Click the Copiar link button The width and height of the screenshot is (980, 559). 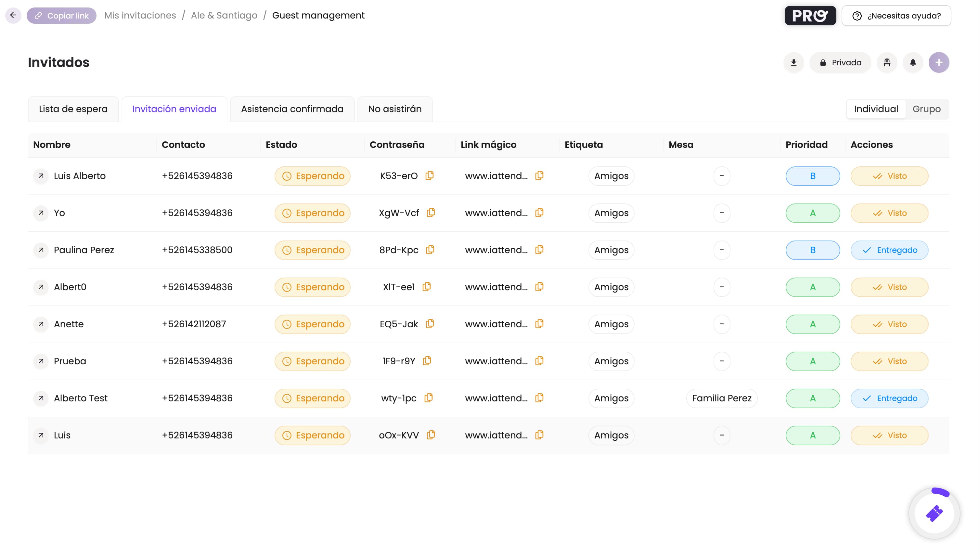[61, 16]
